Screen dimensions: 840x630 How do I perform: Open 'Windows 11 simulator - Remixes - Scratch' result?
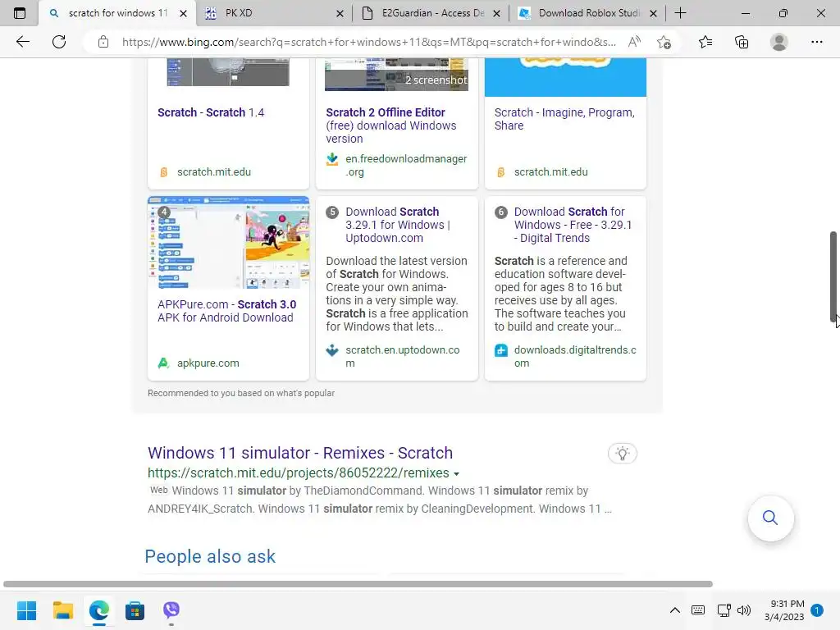[300, 453]
